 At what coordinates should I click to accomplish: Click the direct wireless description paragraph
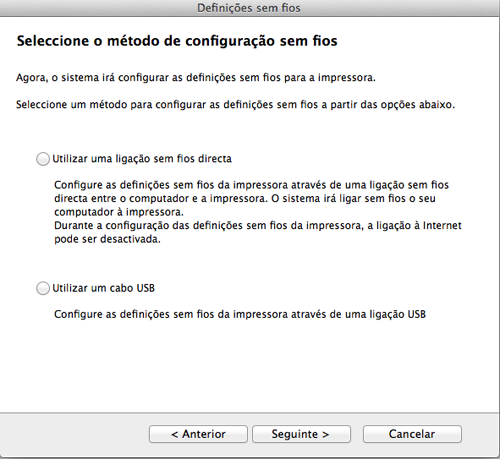pyautogui.click(x=258, y=212)
